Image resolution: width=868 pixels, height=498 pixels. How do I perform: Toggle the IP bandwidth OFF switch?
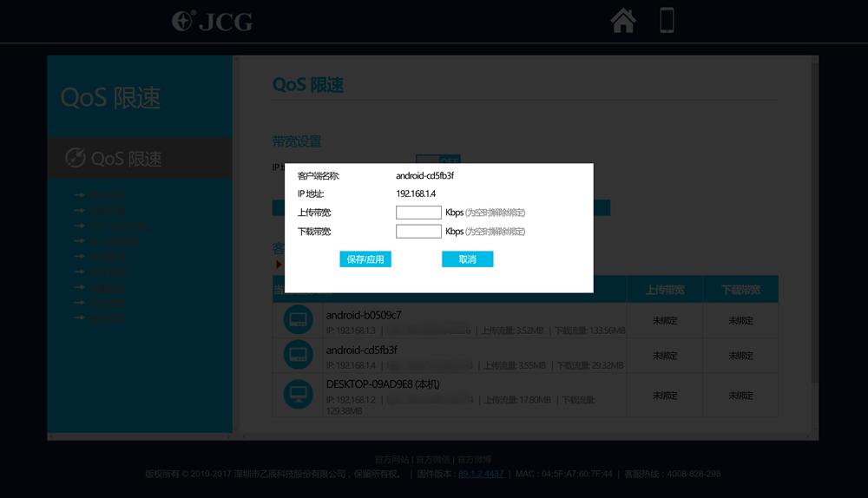(437, 159)
